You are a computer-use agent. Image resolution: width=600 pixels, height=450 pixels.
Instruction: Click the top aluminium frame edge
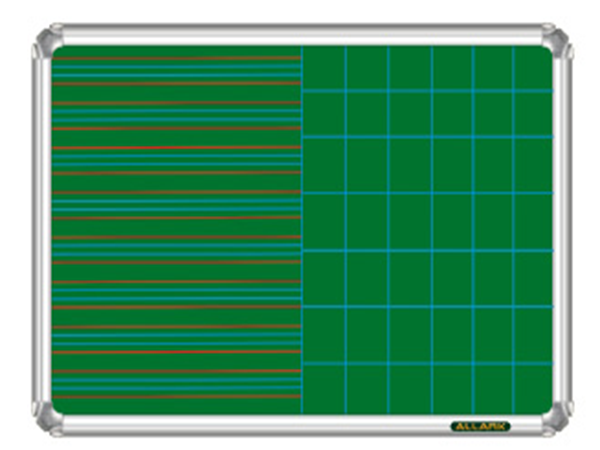point(300,33)
